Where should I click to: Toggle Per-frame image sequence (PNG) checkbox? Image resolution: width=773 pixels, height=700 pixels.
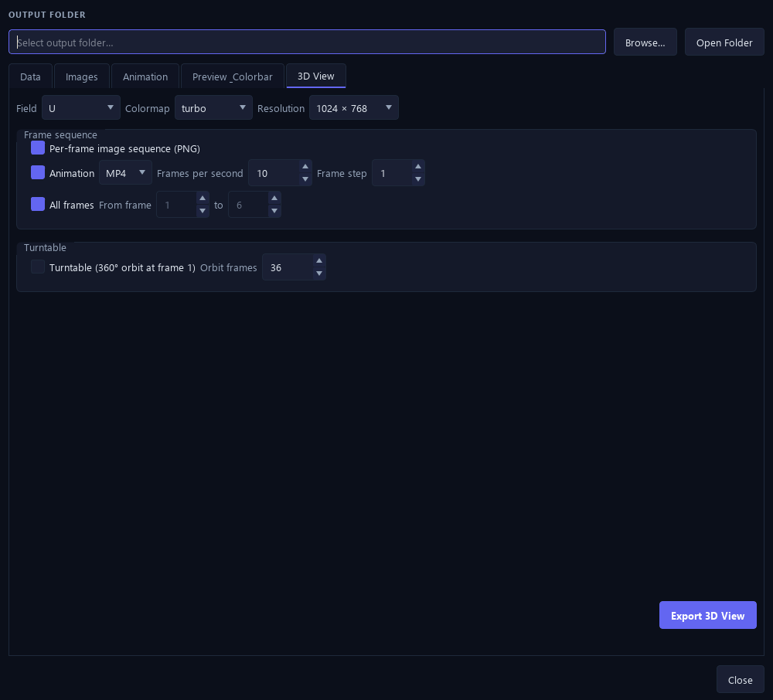pyautogui.click(x=37, y=148)
